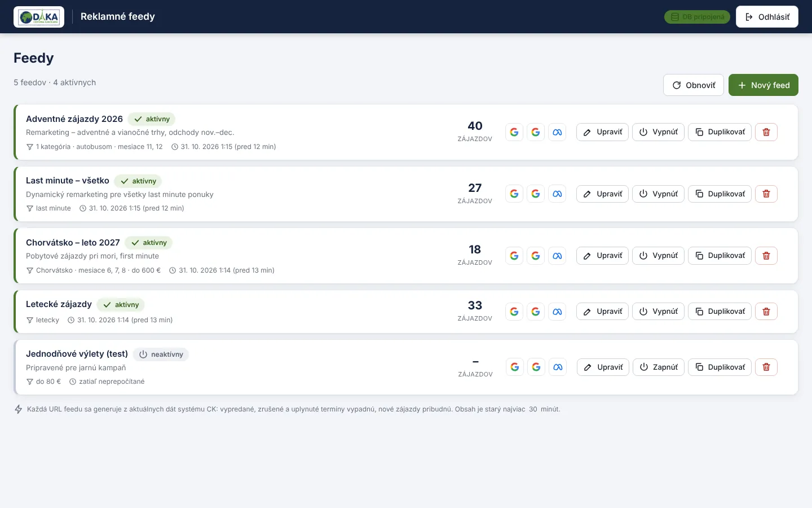Viewport: 812px width, 508px height.
Task: Open the Meta feed link for Letecké zájazdy
Action: tap(557, 312)
